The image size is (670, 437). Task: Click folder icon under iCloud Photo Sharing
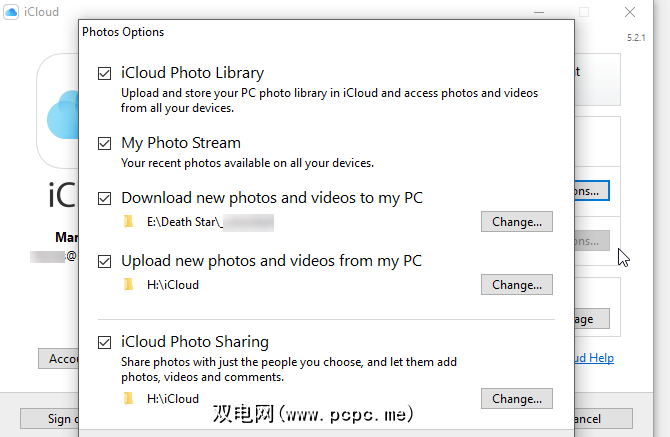(x=128, y=398)
